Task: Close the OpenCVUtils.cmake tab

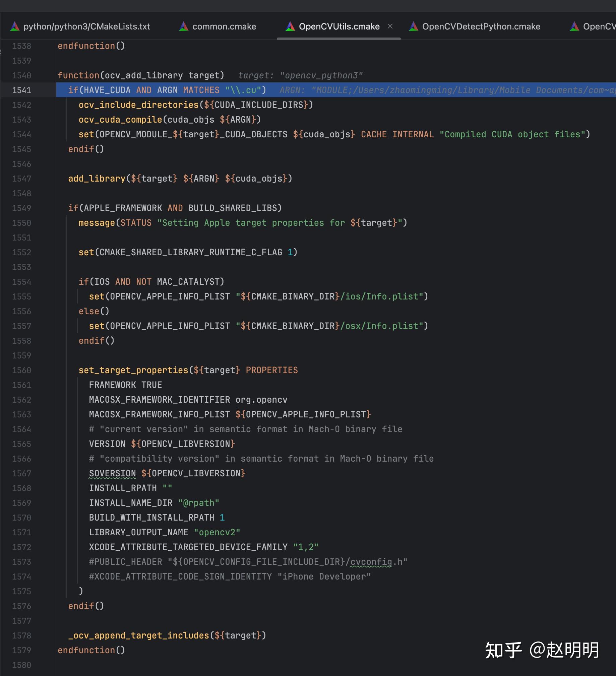Action: [x=390, y=26]
